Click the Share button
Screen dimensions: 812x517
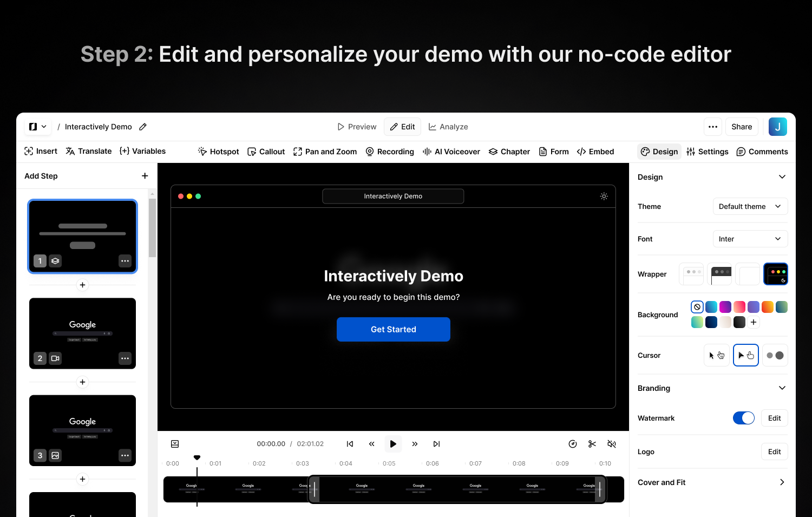coord(742,127)
